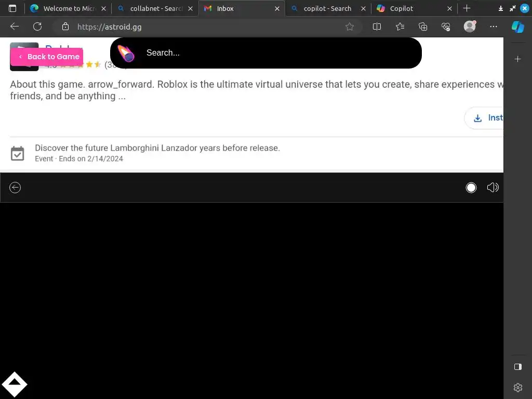
Task: Close the collabnet Search tab
Action: 190,8
